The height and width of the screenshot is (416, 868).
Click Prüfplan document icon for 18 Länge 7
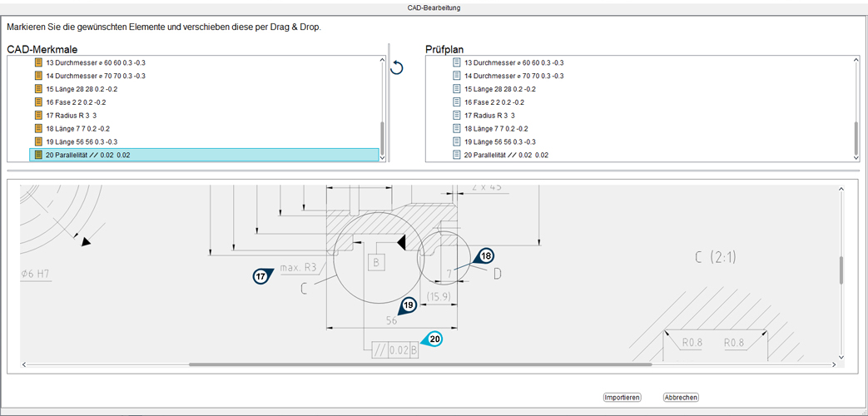[x=457, y=128]
